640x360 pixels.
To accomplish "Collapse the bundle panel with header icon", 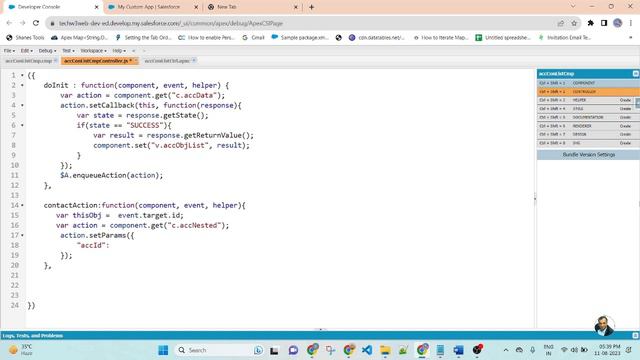I will point(636,73).
